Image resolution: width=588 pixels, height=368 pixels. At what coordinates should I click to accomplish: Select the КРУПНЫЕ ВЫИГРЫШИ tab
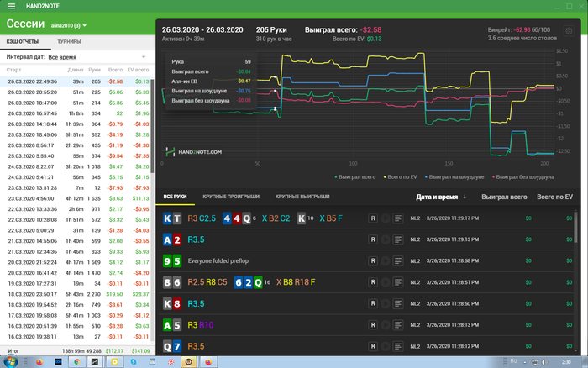coord(302,197)
